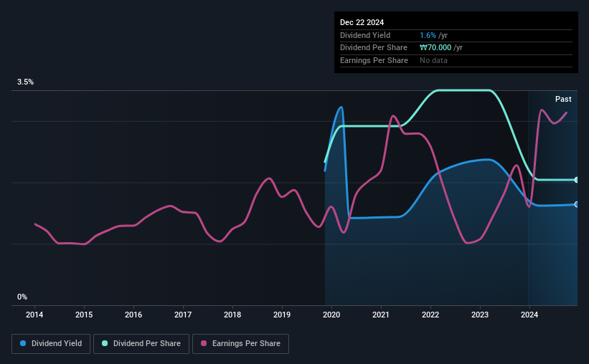The height and width of the screenshot is (364, 589).
Task: Click the Past label in the chart
Action: click(563, 99)
